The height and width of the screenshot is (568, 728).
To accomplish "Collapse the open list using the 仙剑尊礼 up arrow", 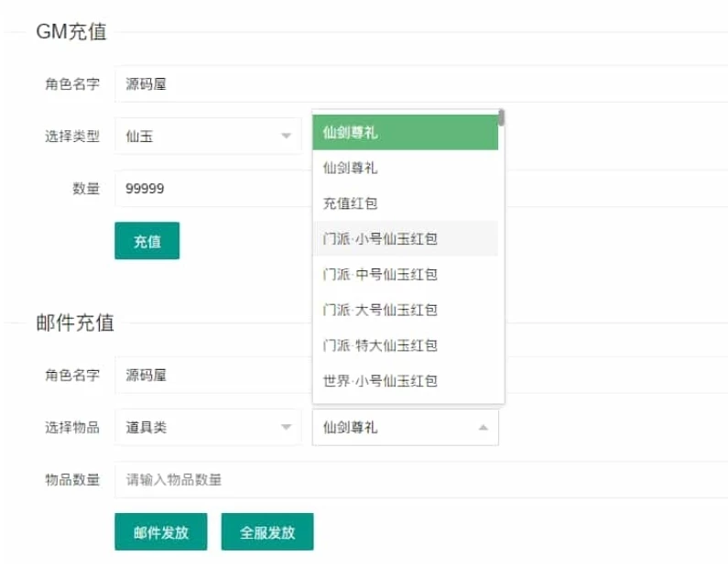I will pyautogui.click(x=483, y=428).
